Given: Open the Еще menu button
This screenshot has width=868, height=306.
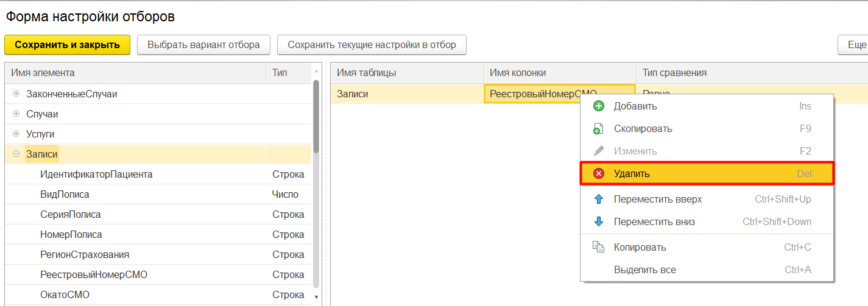Looking at the screenshot, I should coord(855,45).
